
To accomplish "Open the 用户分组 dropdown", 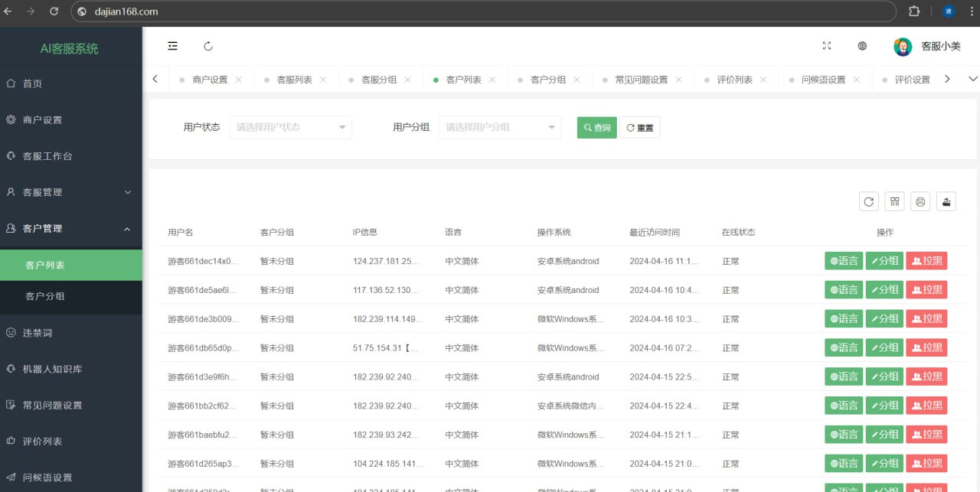I will (500, 127).
